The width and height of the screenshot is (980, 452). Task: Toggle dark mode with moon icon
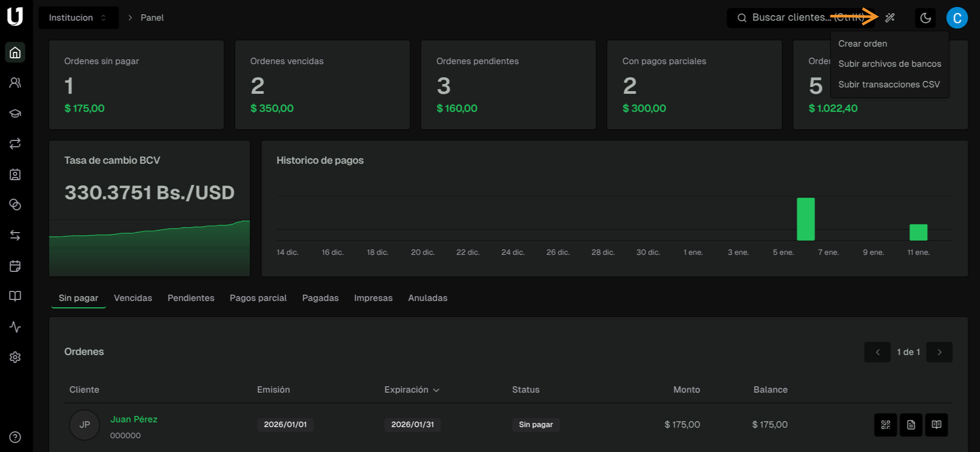point(925,18)
